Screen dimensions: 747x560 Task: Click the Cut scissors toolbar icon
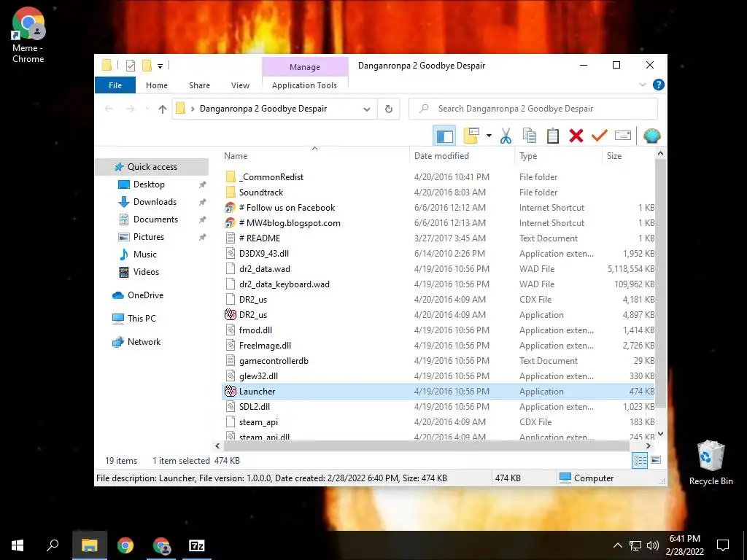(506, 136)
